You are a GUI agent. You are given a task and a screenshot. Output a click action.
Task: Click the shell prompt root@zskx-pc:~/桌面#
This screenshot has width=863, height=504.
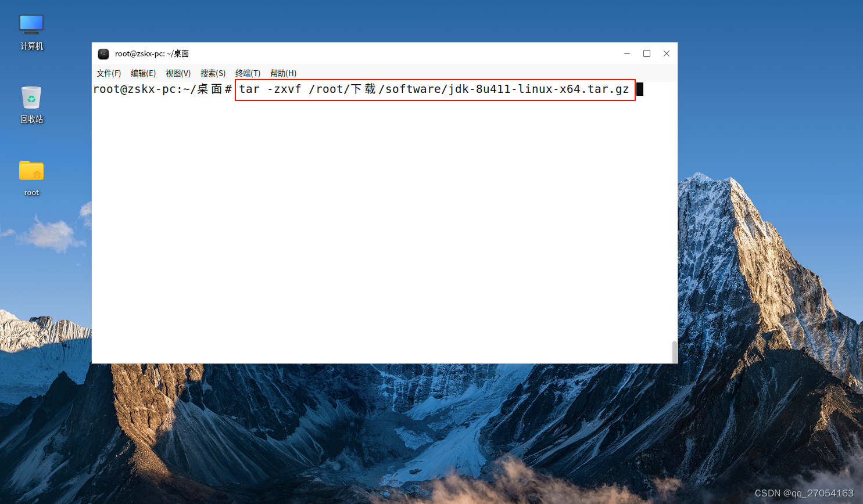tap(163, 89)
